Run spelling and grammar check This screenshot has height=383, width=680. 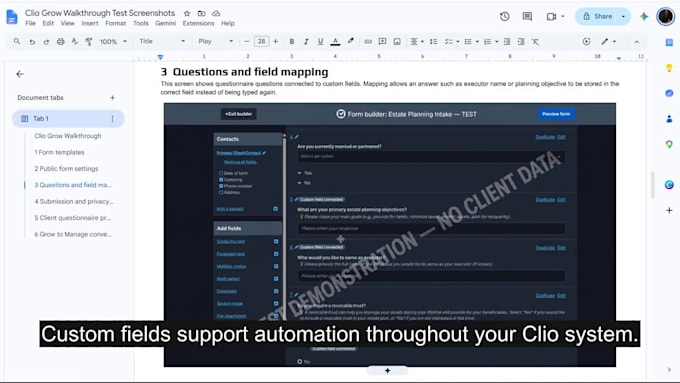tap(75, 42)
